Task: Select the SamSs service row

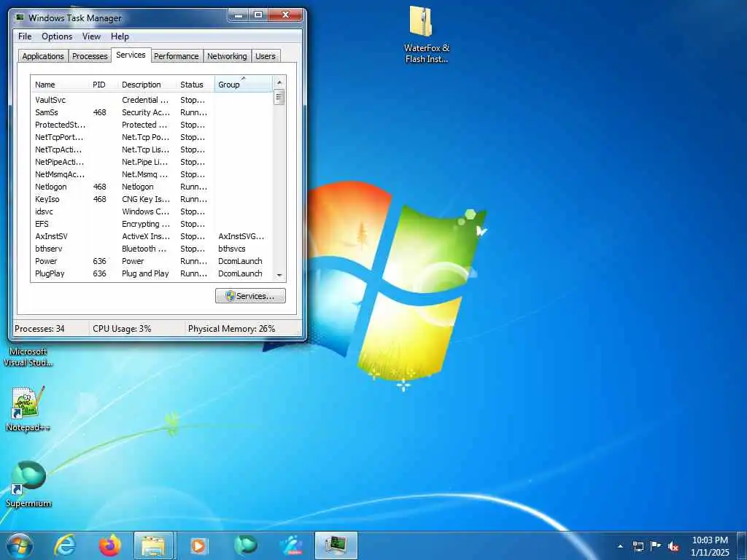Action: pos(152,112)
